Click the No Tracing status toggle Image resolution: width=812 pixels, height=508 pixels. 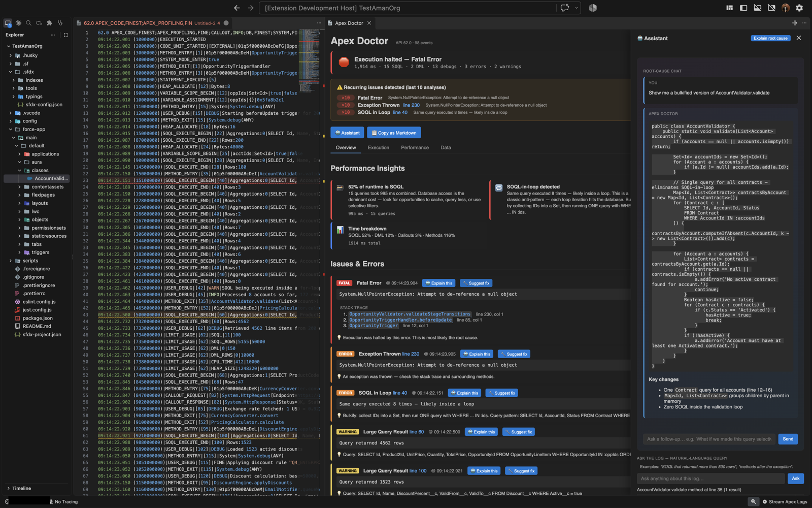coord(64,501)
